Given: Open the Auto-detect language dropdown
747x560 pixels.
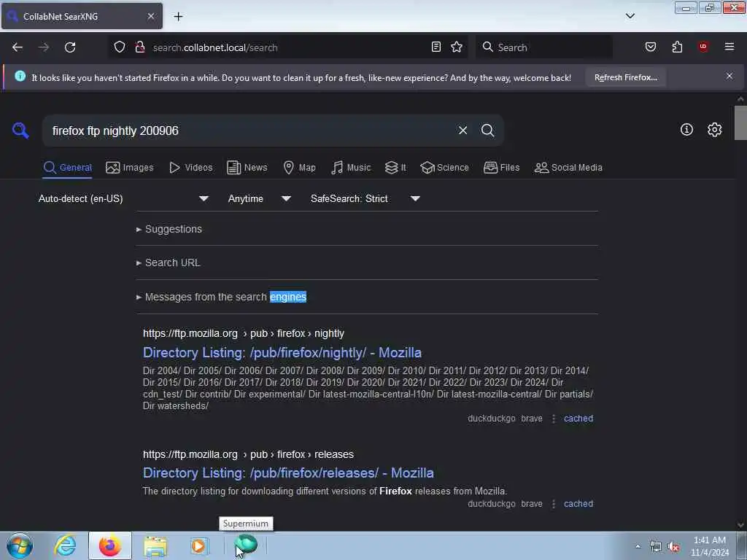Looking at the screenshot, I should [x=123, y=198].
